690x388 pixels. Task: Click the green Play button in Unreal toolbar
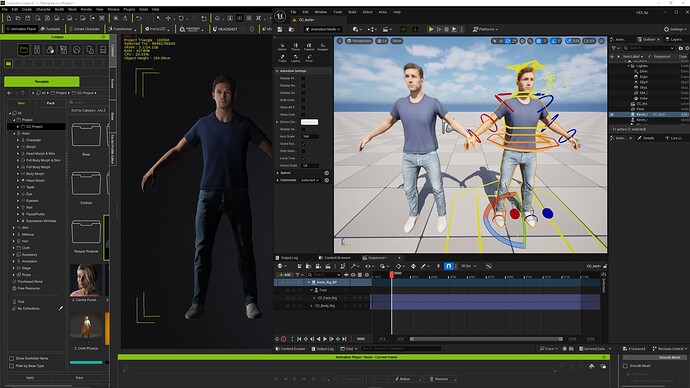tap(431, 29)
